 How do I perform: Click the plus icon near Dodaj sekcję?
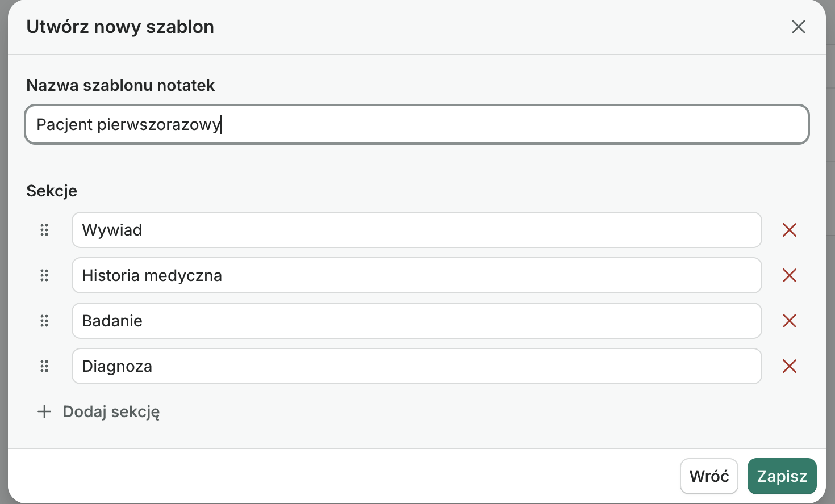(44, 411)
